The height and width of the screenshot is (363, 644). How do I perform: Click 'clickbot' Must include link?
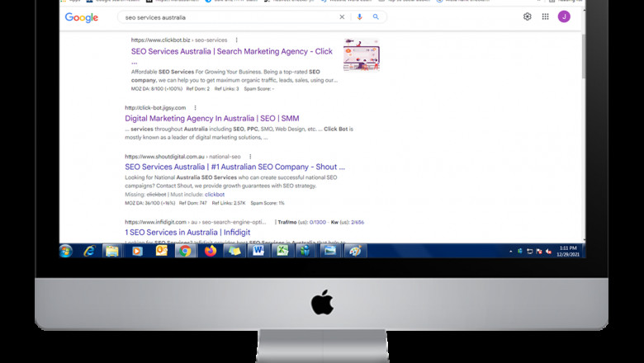215,195
